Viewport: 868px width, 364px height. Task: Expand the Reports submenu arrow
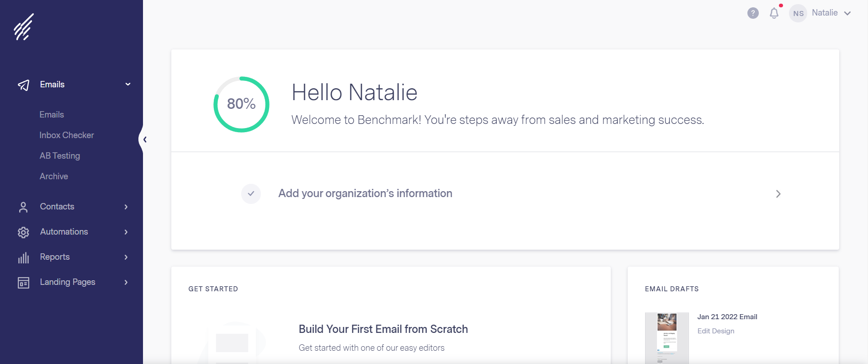pyautogui.click(x=126, y=257)
